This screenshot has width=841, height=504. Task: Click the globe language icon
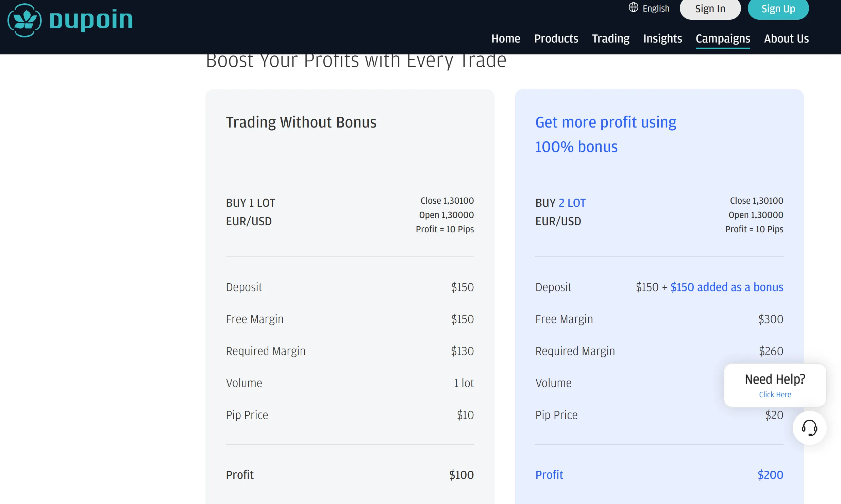click(x=633, y=7)
